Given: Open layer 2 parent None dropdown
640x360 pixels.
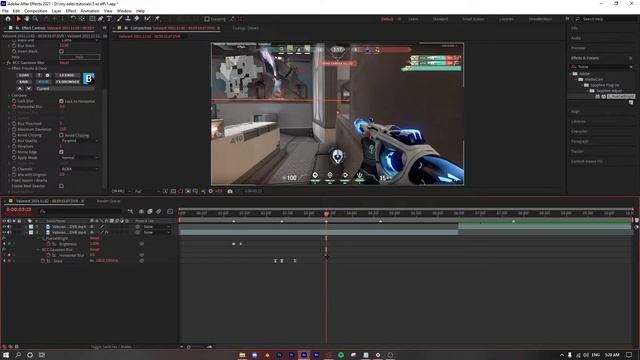Looking at the screenshot, I should [x=156, y=232].
